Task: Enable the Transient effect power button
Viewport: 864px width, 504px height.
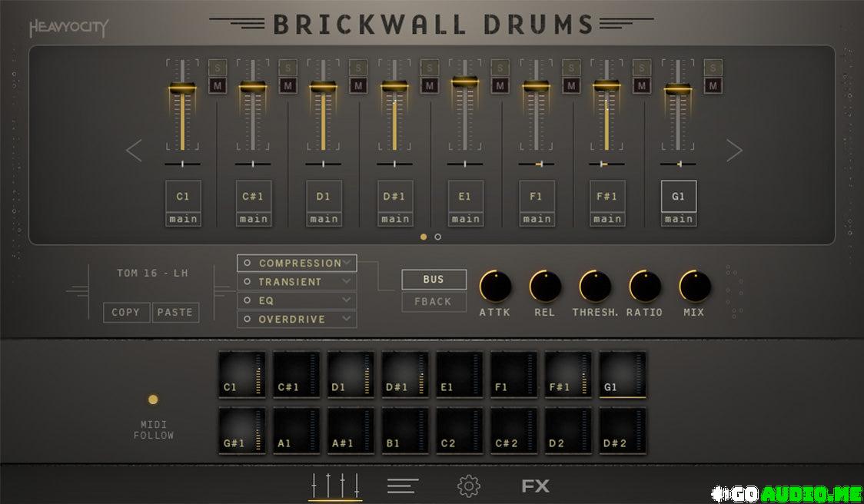Action: [x=247, y=282]
